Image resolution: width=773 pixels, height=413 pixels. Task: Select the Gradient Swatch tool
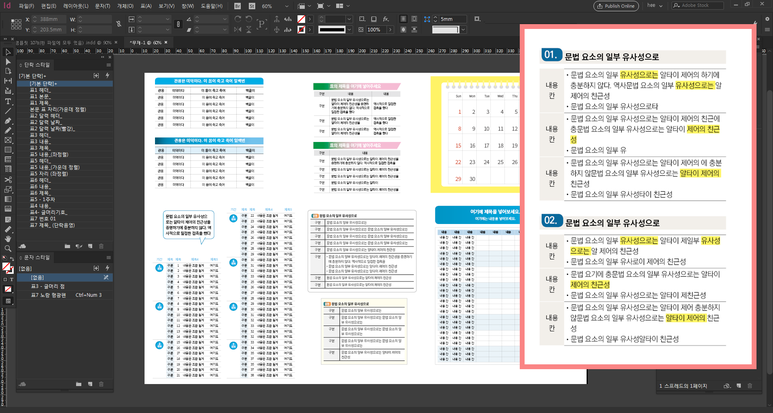(x=8, y=200)
